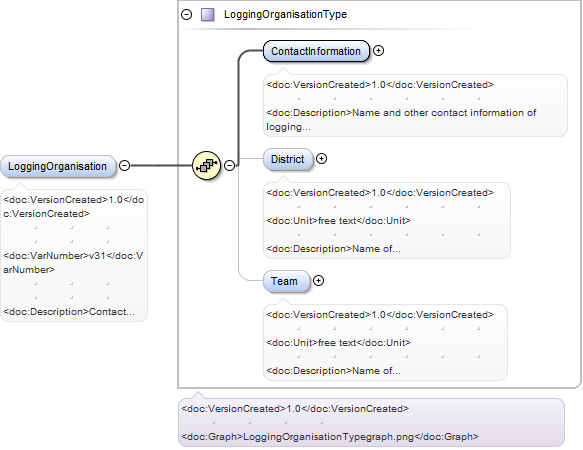Select the ContactInformation element

pos(316,51)
